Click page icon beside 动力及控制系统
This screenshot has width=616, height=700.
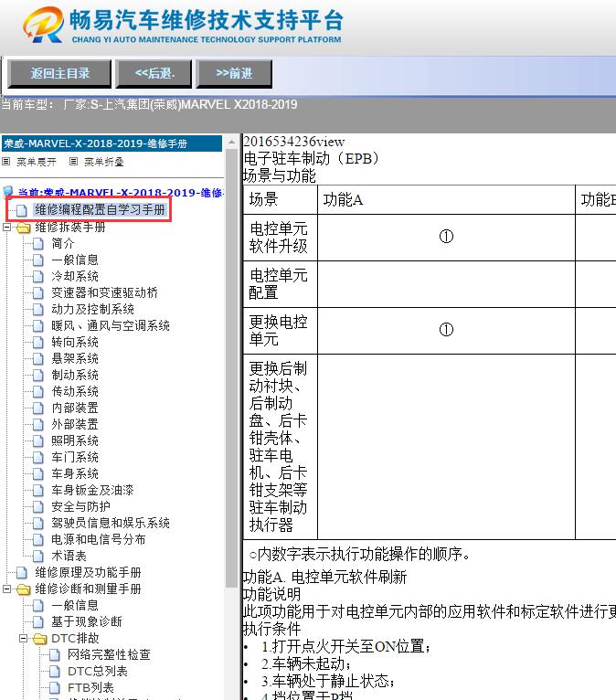click(x=38, y=310)
